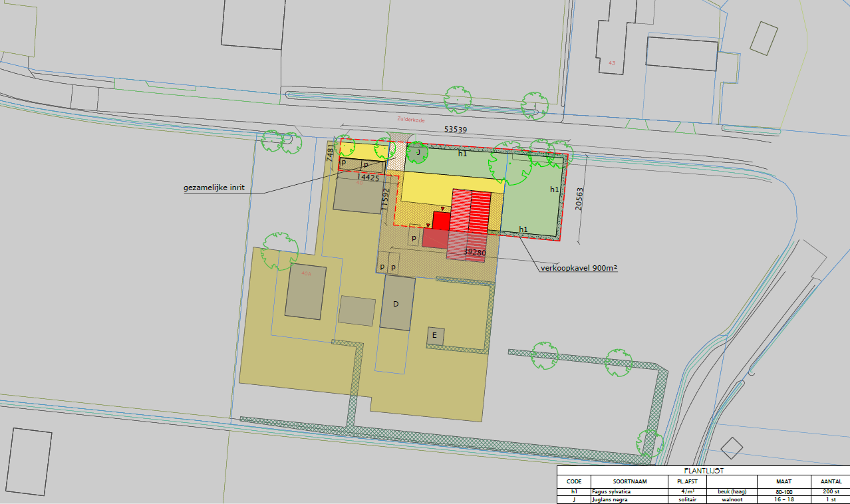850x504 pixels.
Task: Click the building numbered 40A
Action: coord(306,291)
